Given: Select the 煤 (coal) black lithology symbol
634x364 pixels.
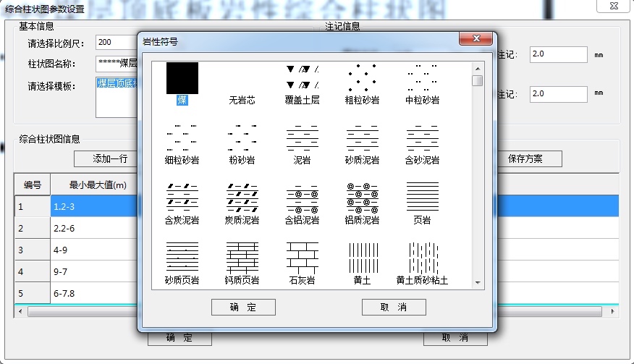Looking at the screenshot, I should pyautogui.click(x=182, y=78).
